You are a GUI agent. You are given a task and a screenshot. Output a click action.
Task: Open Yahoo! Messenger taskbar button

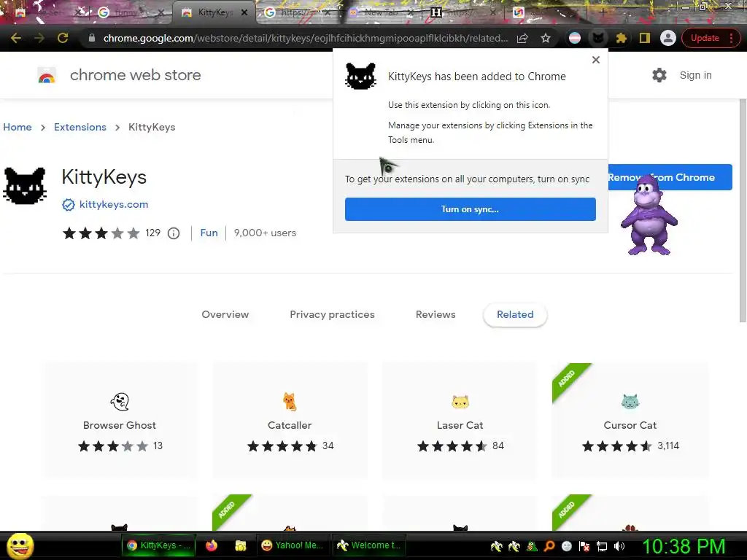click(x=292, y=545)
